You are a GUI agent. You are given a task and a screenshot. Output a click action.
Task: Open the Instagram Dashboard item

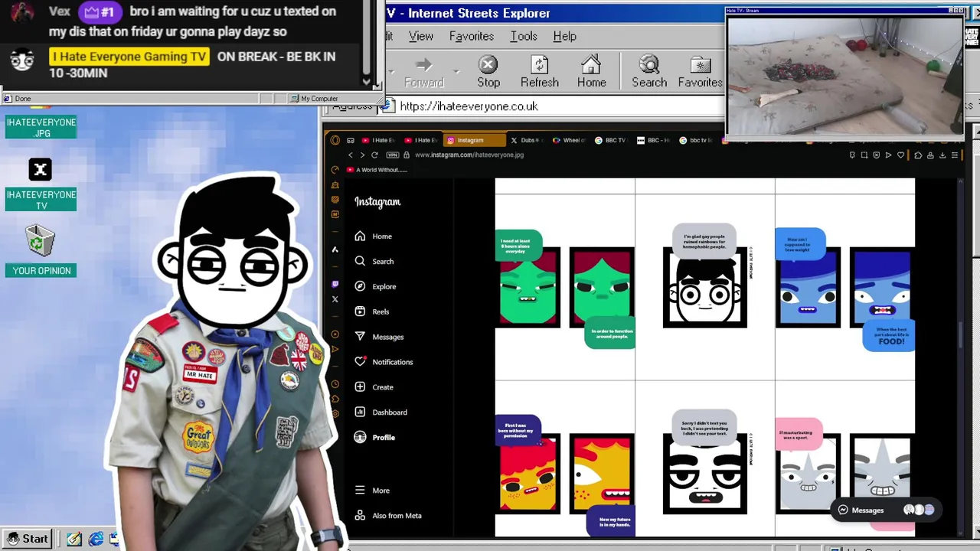[381, 412]
